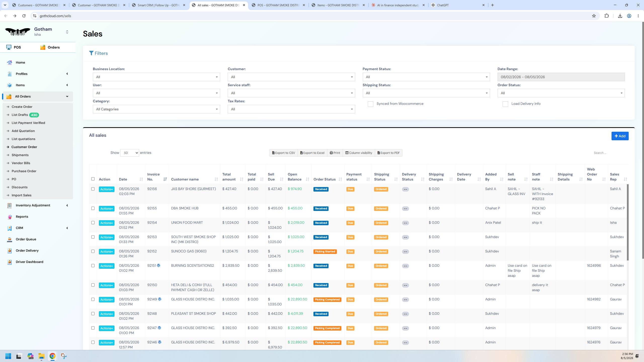Bookmark this page with star icon
Screen dimensions: 644x362
pos(594,16)
